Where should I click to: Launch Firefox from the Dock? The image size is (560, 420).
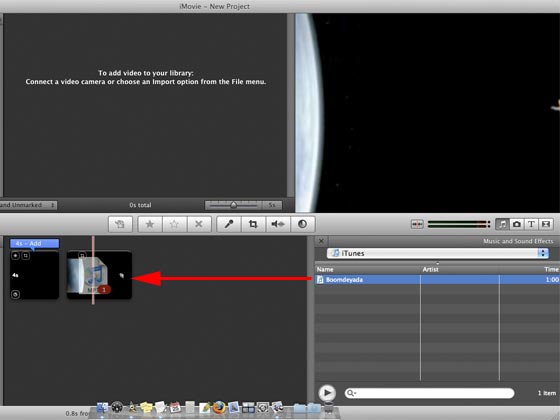[219, 407]
